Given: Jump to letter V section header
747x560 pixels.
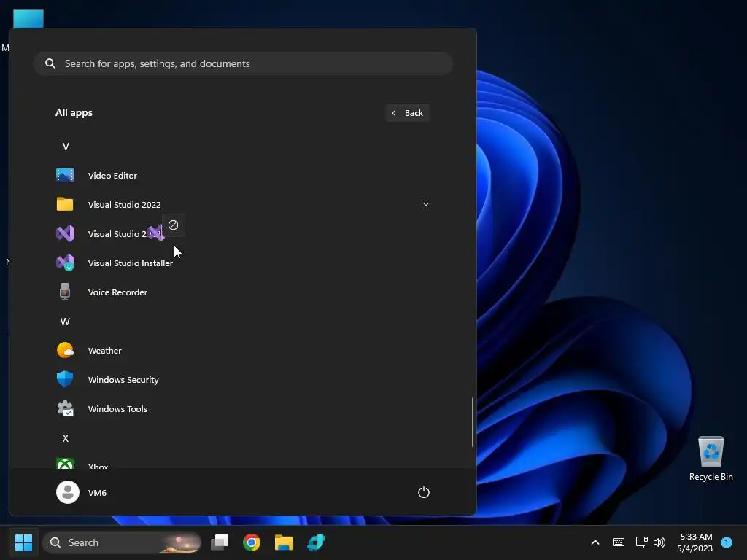Looking at the screenshot, I should click(x=66, y=146).
